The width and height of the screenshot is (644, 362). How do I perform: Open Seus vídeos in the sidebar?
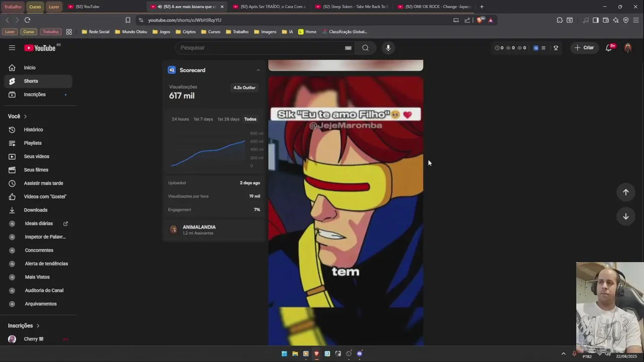pos(38,156)
